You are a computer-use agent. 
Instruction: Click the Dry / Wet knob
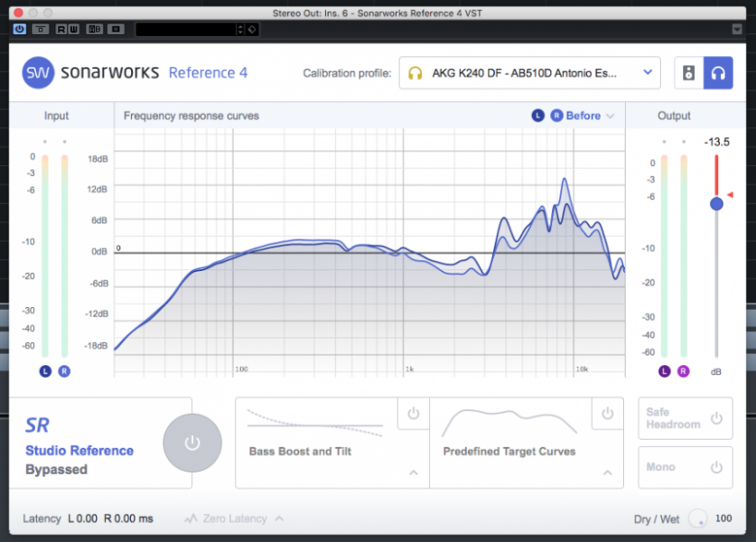pyautogui.click(x=697, y=519)
